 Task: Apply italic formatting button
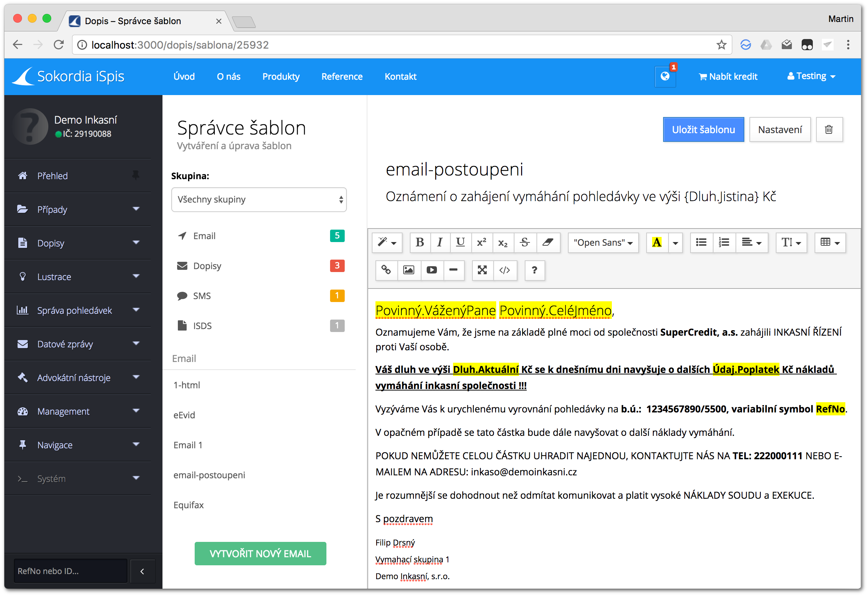(x=440, y=242)
